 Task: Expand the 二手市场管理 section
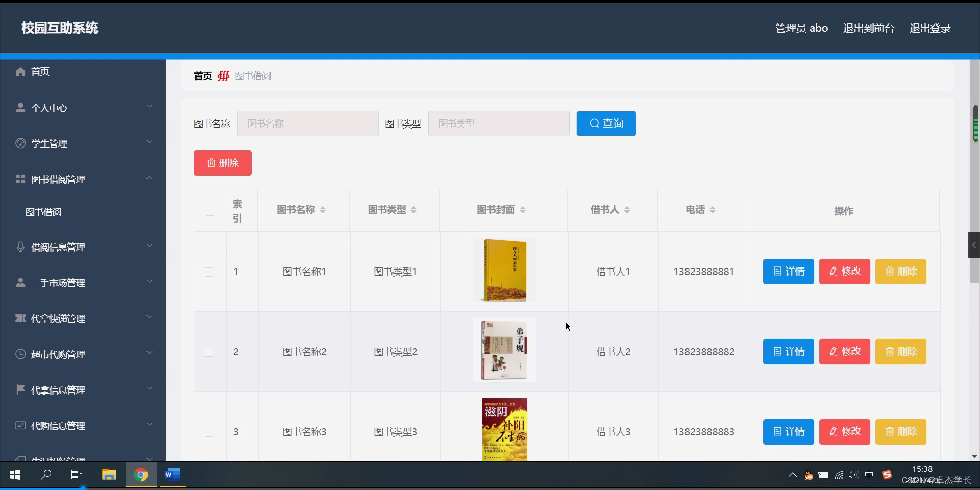point(150,281)
